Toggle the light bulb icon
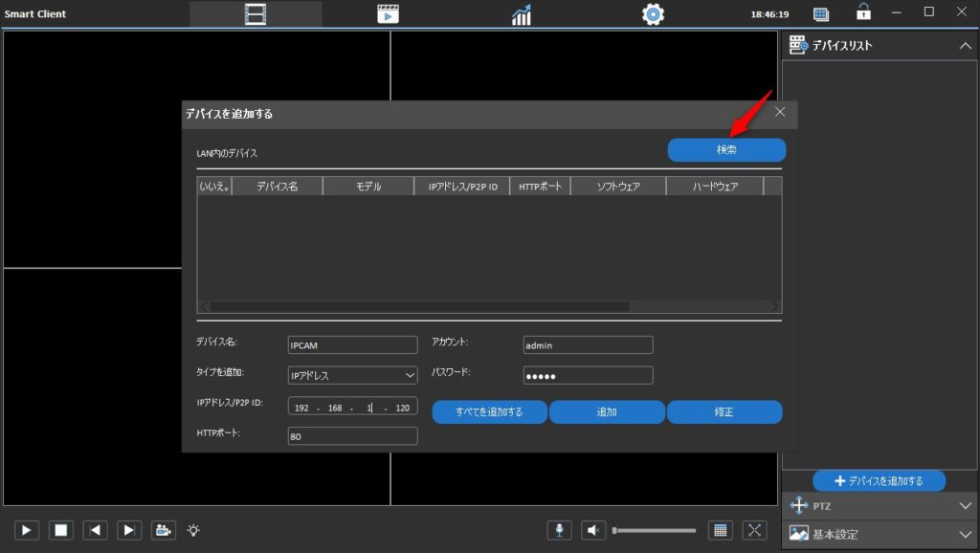Screen dimensions: 980x553 coord(193,530)
